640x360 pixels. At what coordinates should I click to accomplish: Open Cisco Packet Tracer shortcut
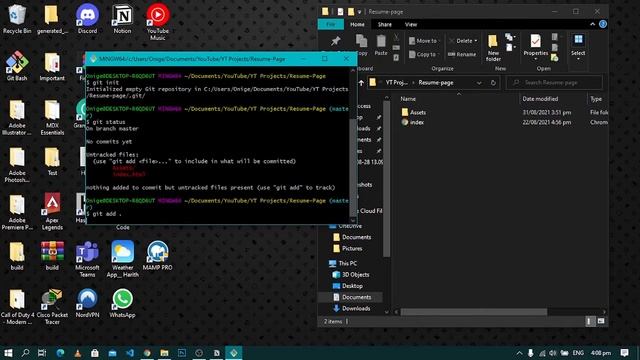tap(52, 307)
